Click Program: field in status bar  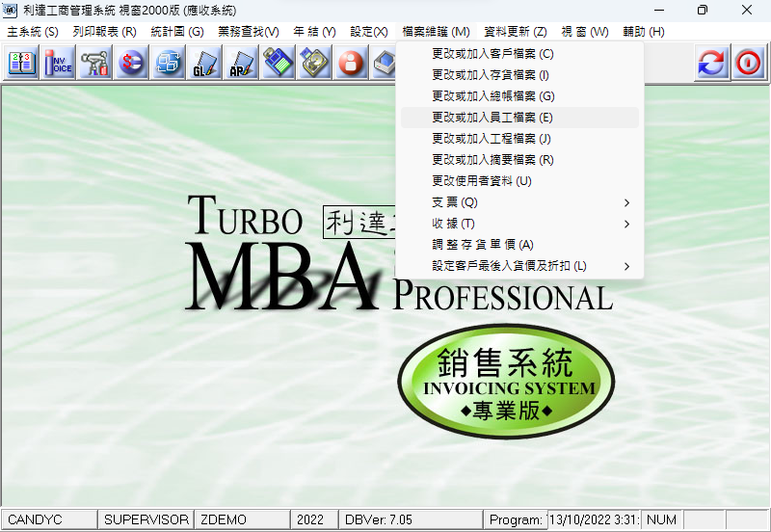516,519
